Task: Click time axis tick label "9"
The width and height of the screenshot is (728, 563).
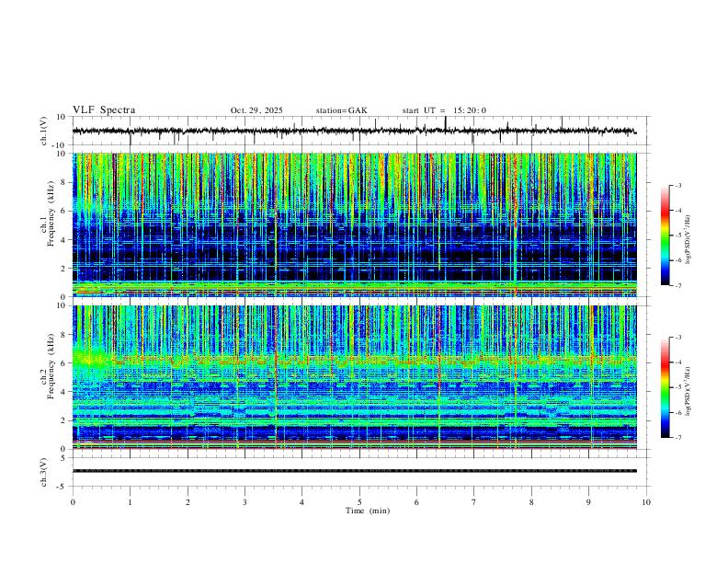Action: click(x=588, y=502)
